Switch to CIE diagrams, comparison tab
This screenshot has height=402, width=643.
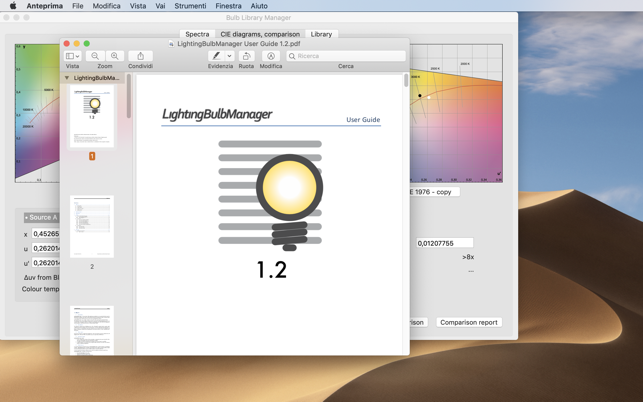tap(260, 34)
